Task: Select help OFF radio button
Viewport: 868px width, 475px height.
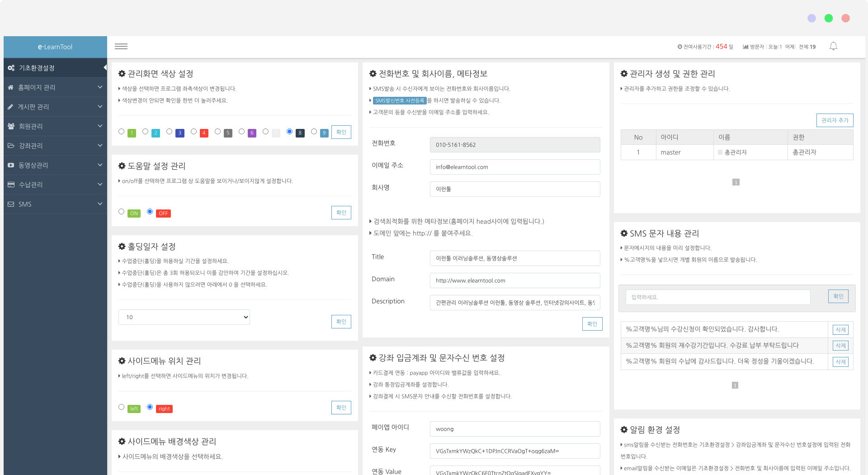Action: (150, 212)
